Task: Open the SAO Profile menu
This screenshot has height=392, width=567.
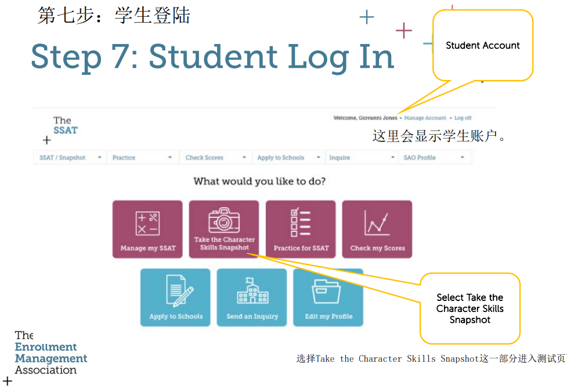Action: (x=435, y=158)
